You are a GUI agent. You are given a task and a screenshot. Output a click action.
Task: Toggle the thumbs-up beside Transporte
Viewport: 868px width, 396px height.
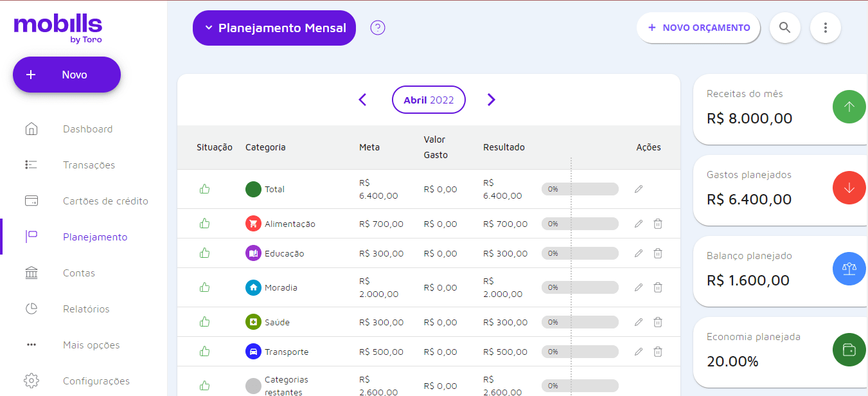click(x=204, y=352)
